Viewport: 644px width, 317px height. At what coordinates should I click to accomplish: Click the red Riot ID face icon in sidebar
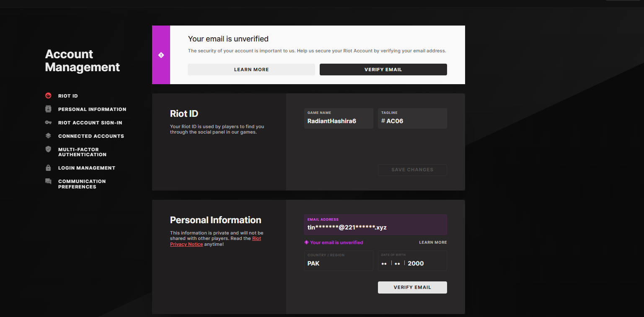48,96
